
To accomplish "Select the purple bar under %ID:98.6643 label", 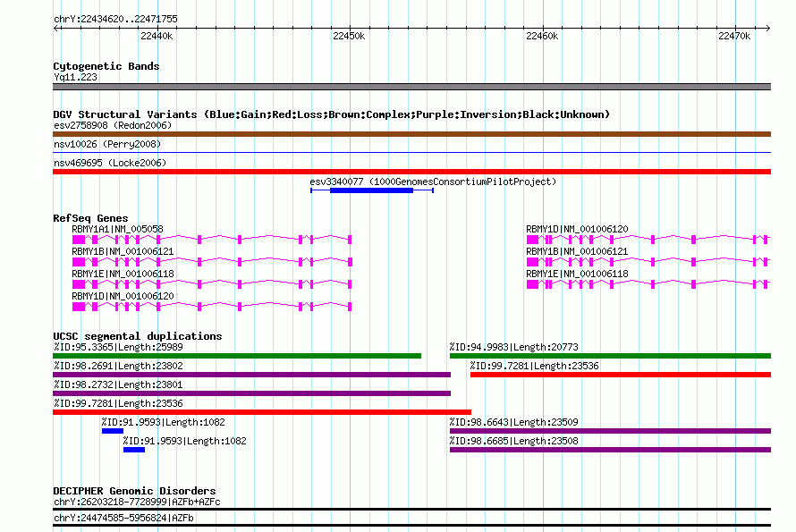I will pos(610,431).
